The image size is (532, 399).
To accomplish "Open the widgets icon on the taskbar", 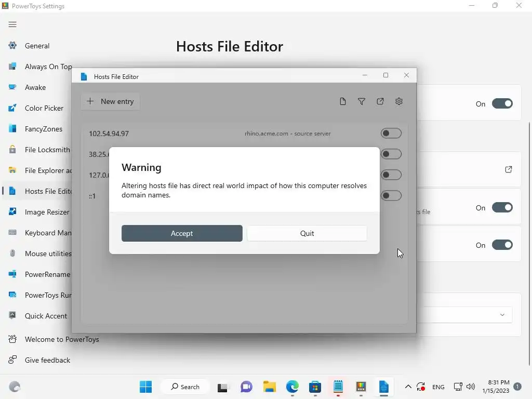I will [15, 387].
